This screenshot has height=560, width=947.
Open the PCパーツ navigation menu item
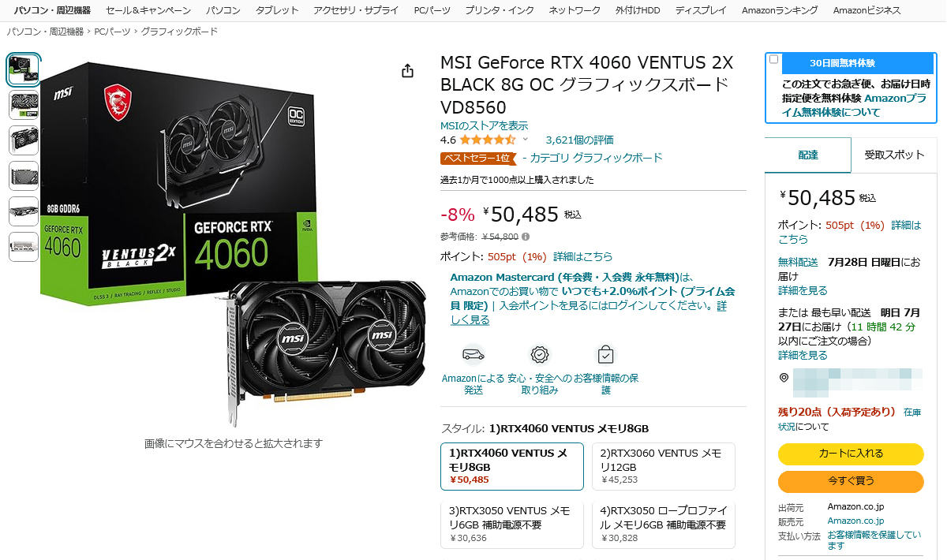(432, 10)
